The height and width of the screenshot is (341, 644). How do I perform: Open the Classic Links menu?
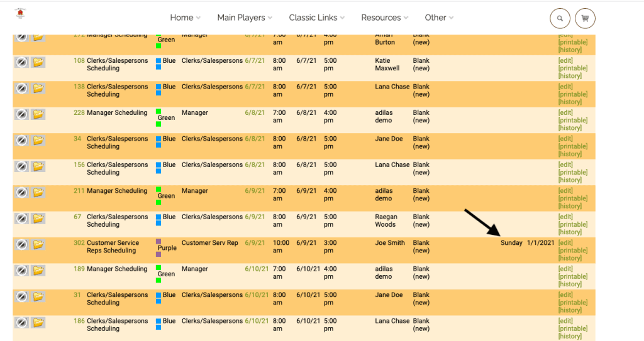tap(317, 18)
